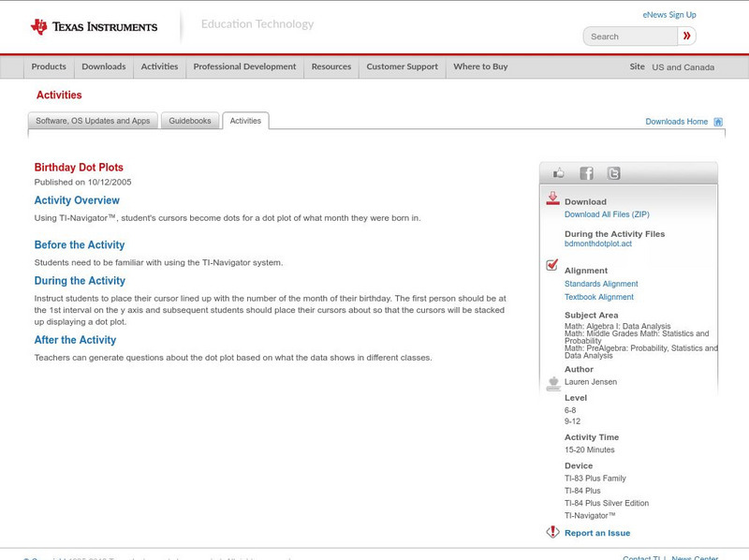Click the Download All Files (ZIP) link
Image resolution: width=749 pixels, height=560 pixels.
coord(607,214)
